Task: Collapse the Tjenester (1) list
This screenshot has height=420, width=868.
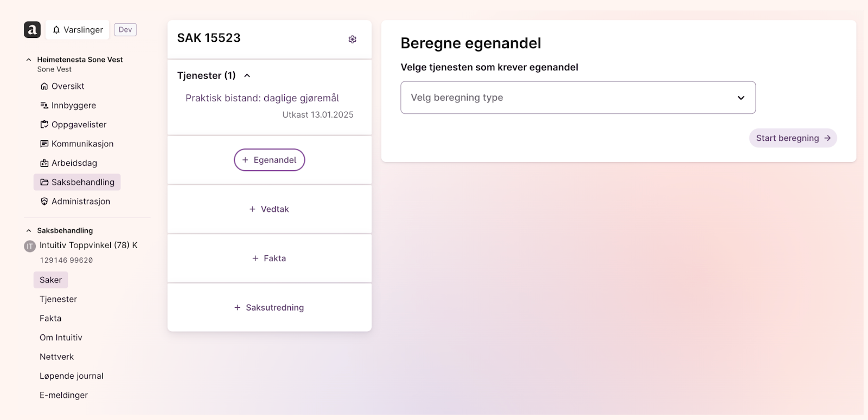Action: click(x=247, y=76)
